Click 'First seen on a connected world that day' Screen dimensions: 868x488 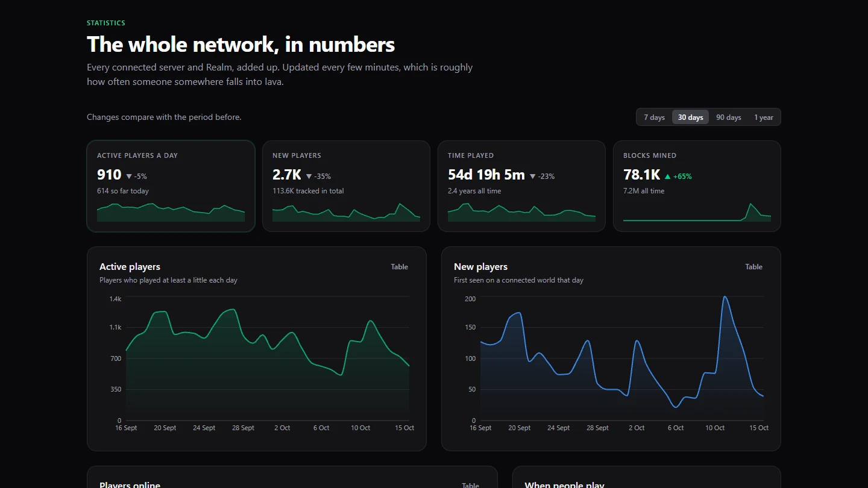[x=518, y=280]
